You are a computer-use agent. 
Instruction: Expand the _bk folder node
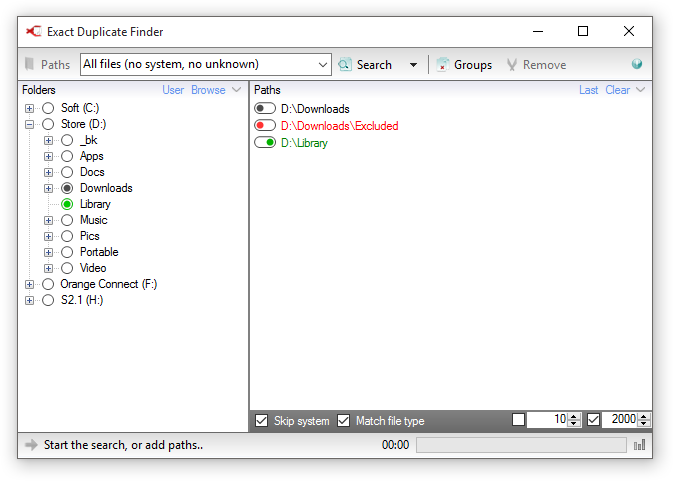click(x=48, y=140)
